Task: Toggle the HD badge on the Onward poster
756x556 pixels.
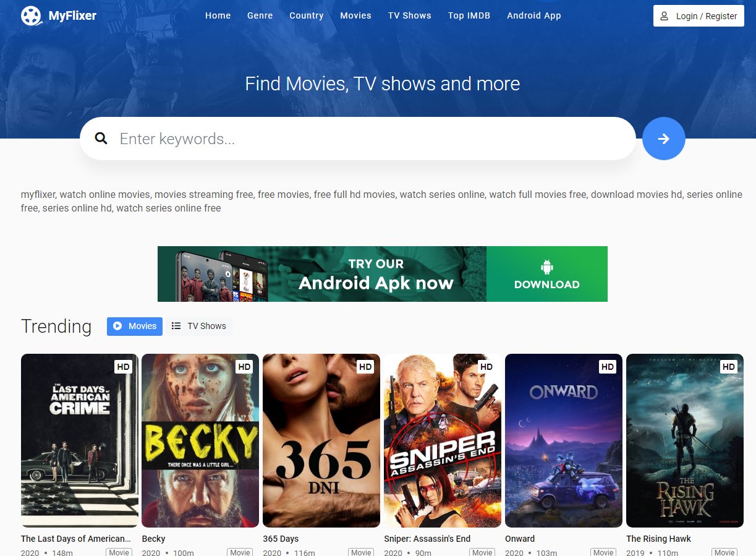Action: 607,367
